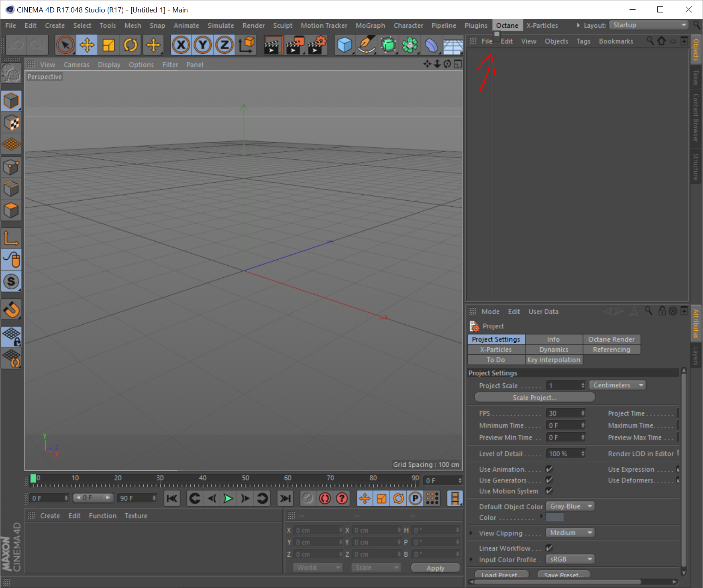Add a Bend deformer object

click(x=432, y=45)
